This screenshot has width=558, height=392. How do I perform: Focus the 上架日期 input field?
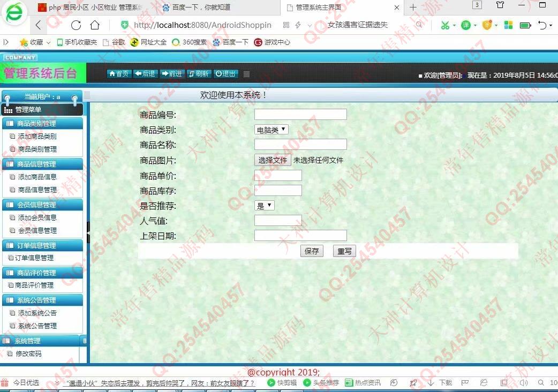click(x=301, y=236)
